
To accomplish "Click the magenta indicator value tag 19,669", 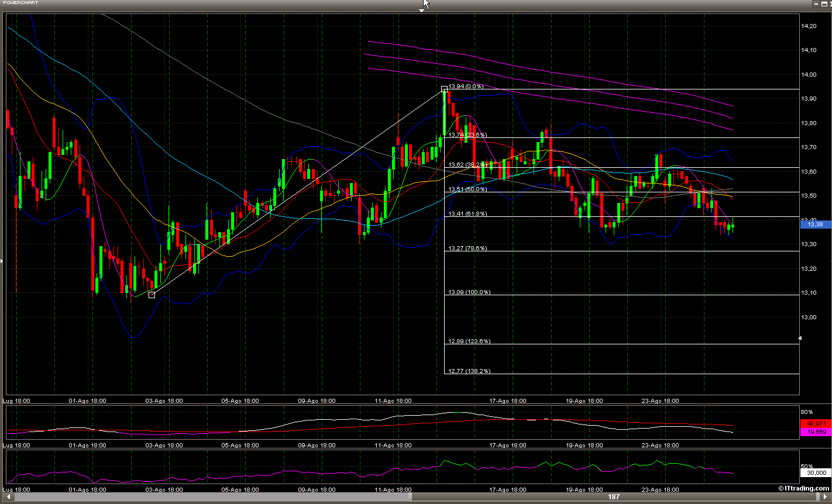I will point(816,431).
